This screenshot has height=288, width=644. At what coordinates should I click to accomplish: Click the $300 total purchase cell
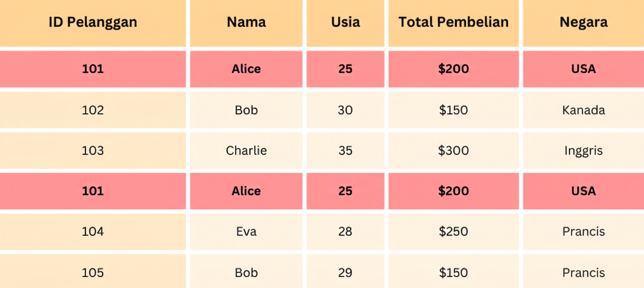(453, 150)
